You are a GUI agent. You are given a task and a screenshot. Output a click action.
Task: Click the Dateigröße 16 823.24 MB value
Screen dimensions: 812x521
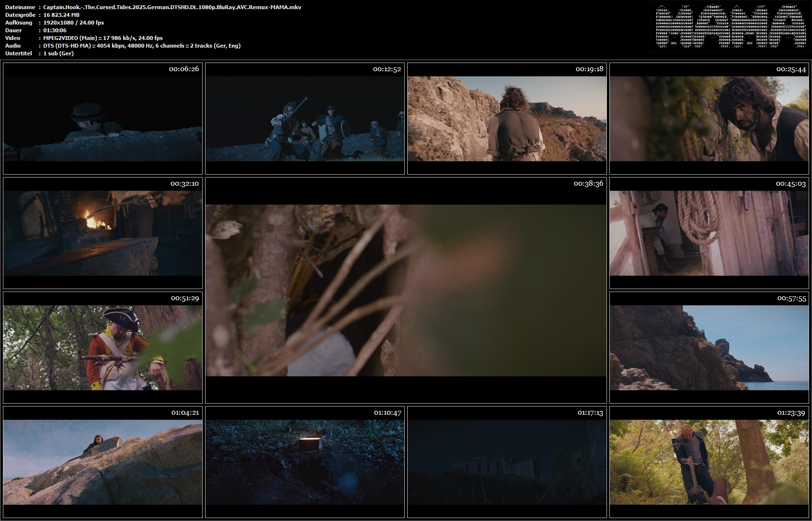62,15
